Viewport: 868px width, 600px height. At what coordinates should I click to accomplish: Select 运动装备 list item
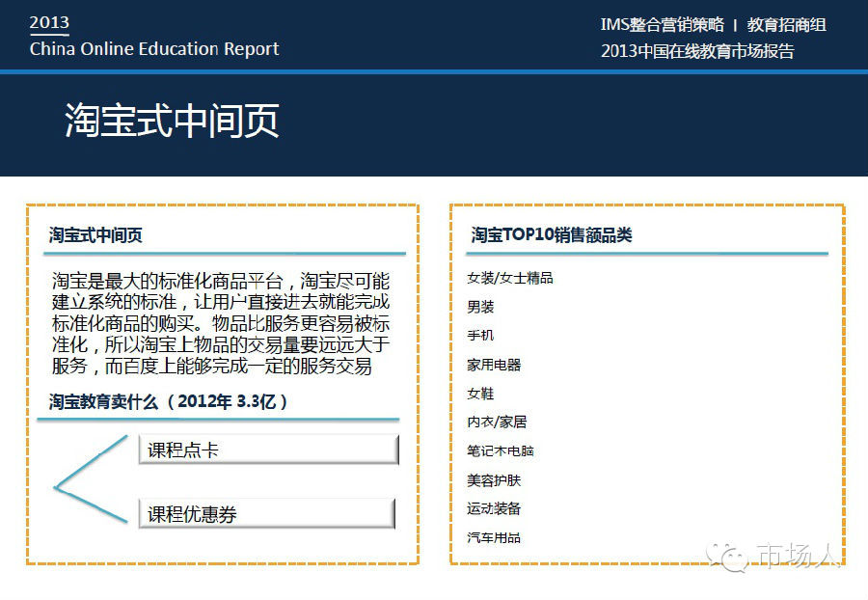494,508
